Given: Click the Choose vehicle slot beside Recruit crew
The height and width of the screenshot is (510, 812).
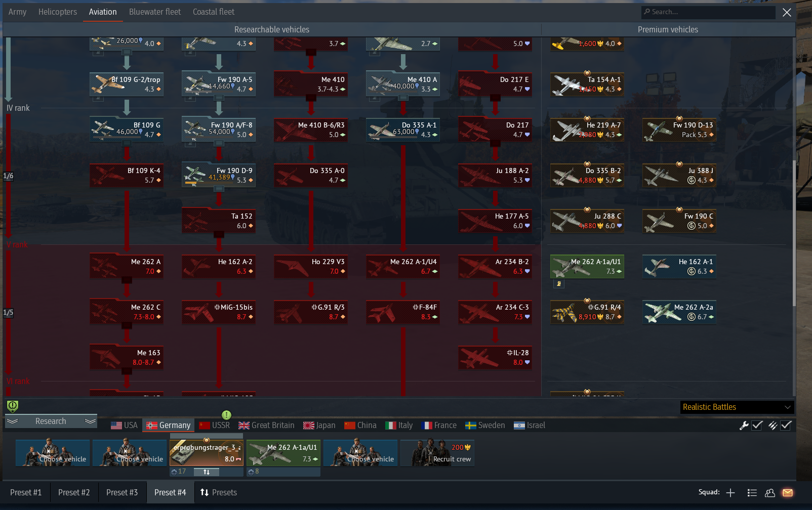Looking at the screenshot, I should (360, 453).
